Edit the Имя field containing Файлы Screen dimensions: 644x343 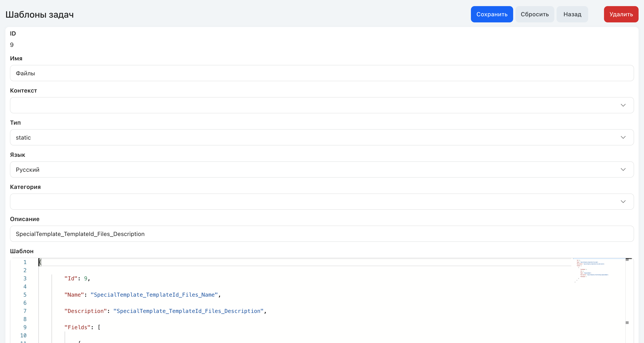tap(322, 73)
